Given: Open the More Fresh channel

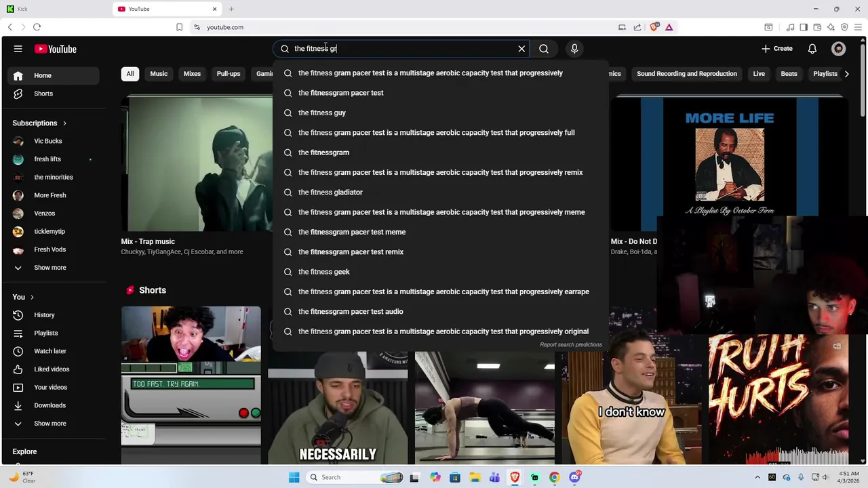Looking at the screenshot, I should tap(54, 195).
